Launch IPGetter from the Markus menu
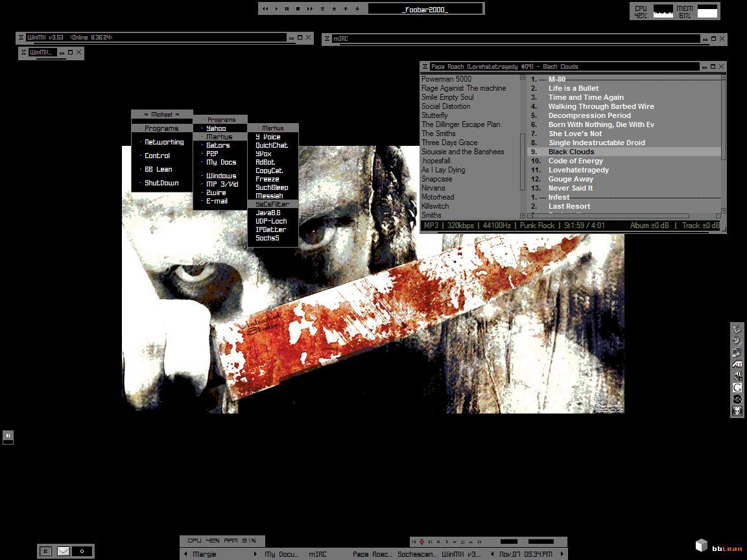747x560 pixels. (x=273, y=229)
